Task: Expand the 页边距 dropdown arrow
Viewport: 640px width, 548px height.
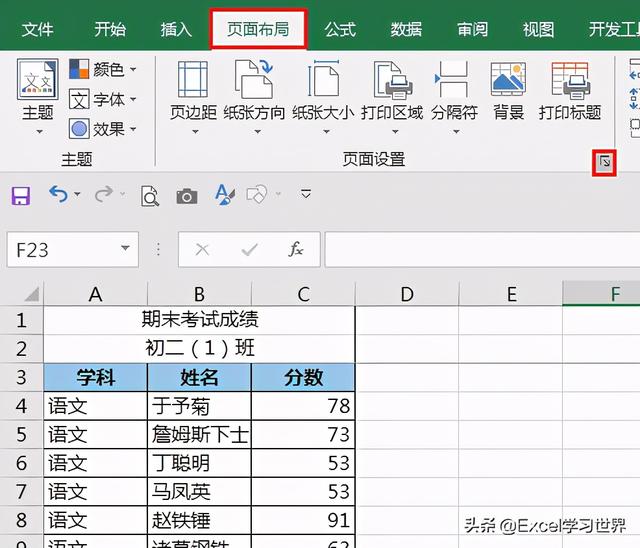Action: 195,132
